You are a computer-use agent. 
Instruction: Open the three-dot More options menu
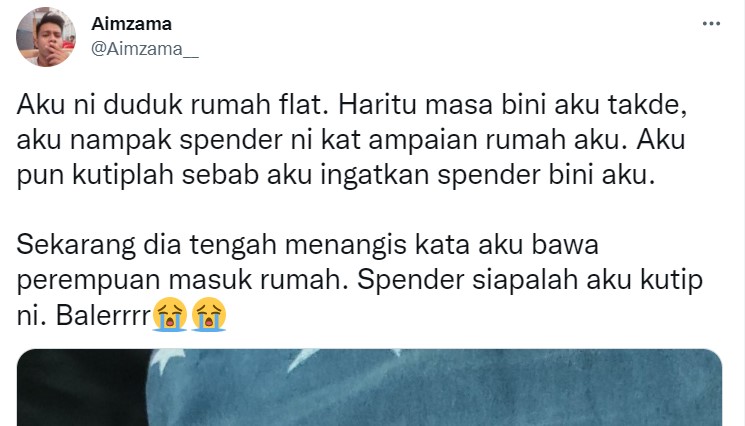[x=711, y=23]
